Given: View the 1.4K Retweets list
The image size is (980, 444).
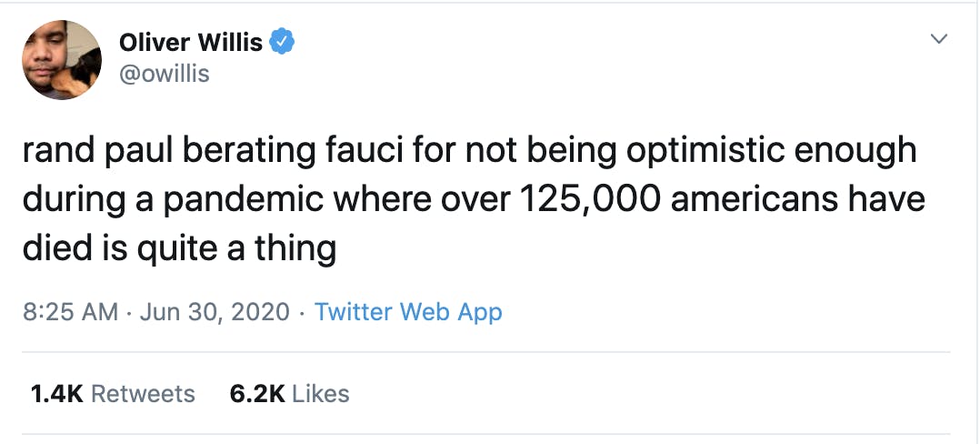Looking at the screenshot, I should (113, 394).
